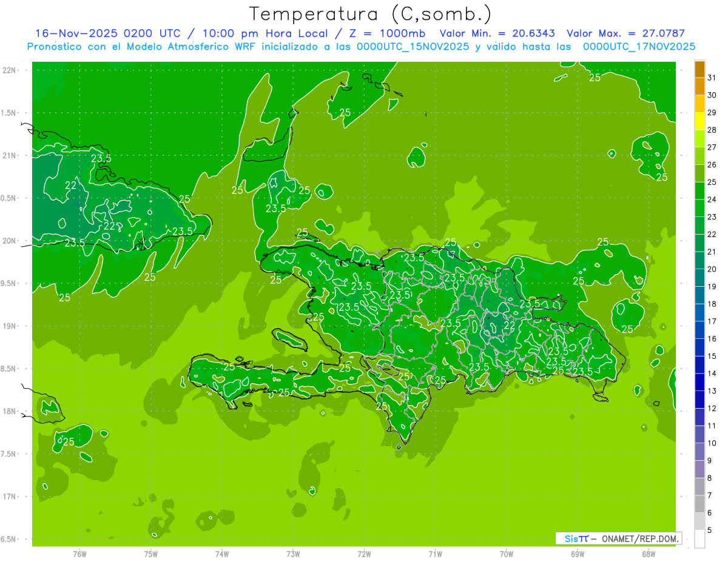Image resolution: width=728 pixels, height=562 pixels.
Task: Click the '76W' longitude axis label
Action: (79, 554)
